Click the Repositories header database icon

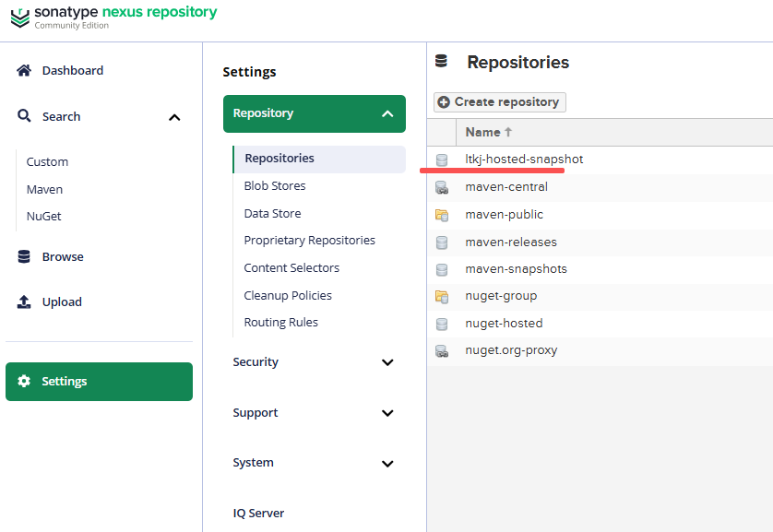441,61
